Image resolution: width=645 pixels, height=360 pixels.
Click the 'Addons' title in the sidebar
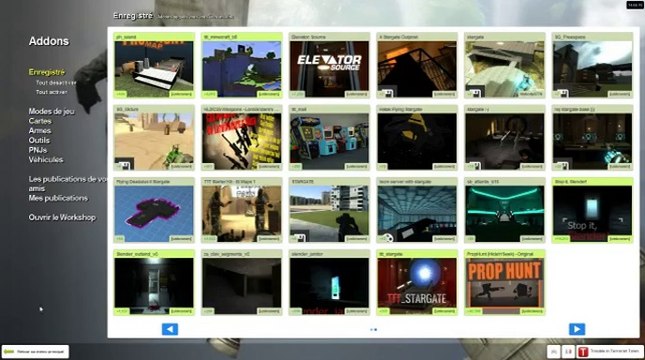[x=49, y=41]
